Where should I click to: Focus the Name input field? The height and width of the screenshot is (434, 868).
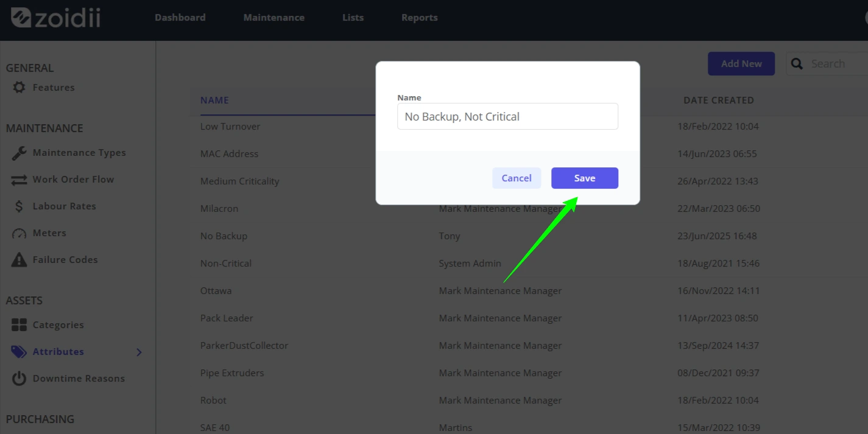coord(507,116)
